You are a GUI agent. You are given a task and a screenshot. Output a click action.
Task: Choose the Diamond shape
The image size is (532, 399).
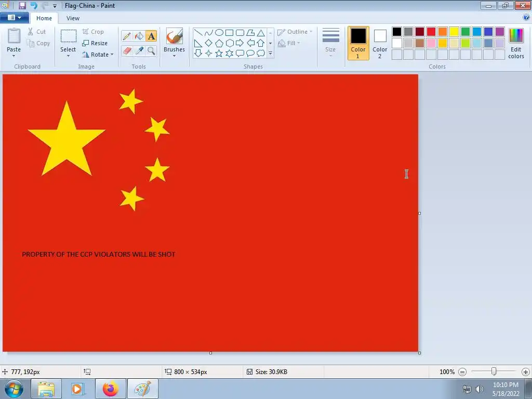tap(209, 43)
